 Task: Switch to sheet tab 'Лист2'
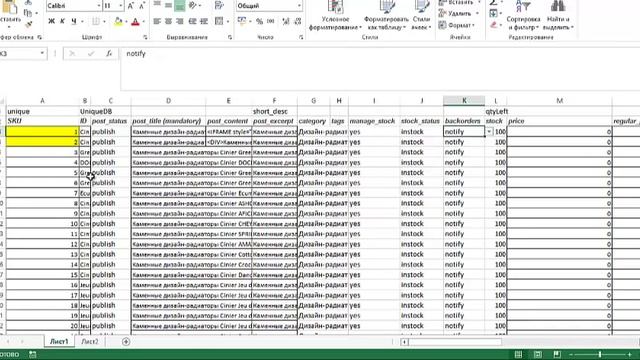pos(89,342)
